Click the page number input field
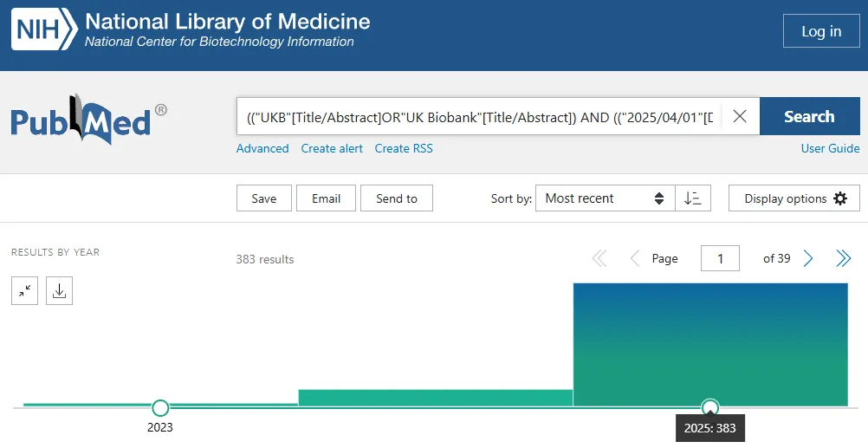The width and height of the screenshot is (868, 448). coord(720,258)
